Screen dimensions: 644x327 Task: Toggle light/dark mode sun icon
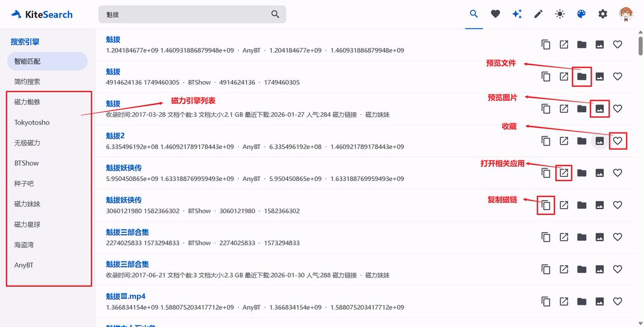coord(560,15)
